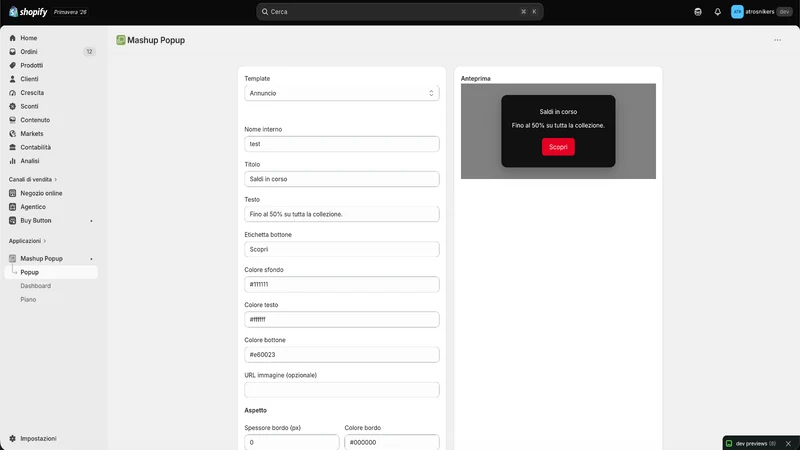Click the Mashup Popup icon in page header

point(121,40)
